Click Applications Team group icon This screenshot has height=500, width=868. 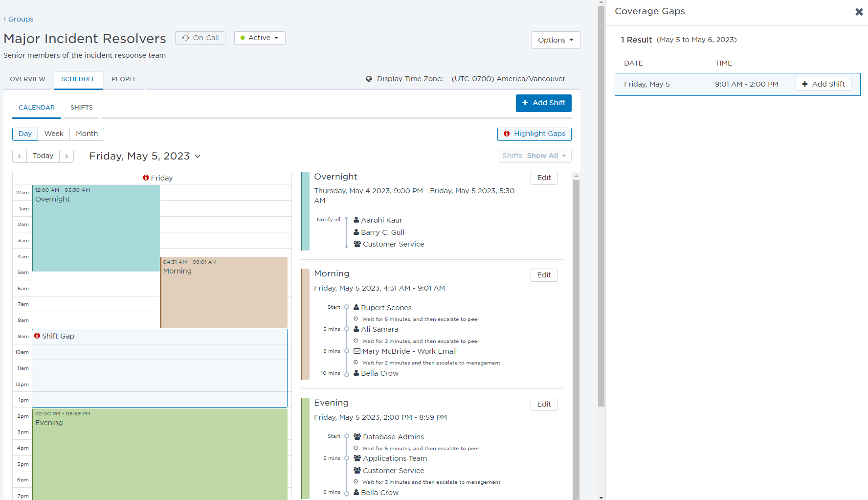357,458
